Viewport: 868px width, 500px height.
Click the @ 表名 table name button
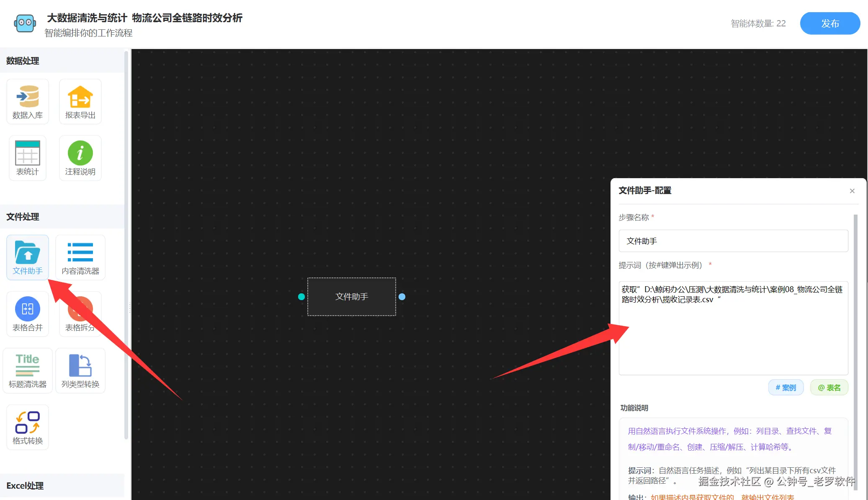coord(829,388)
